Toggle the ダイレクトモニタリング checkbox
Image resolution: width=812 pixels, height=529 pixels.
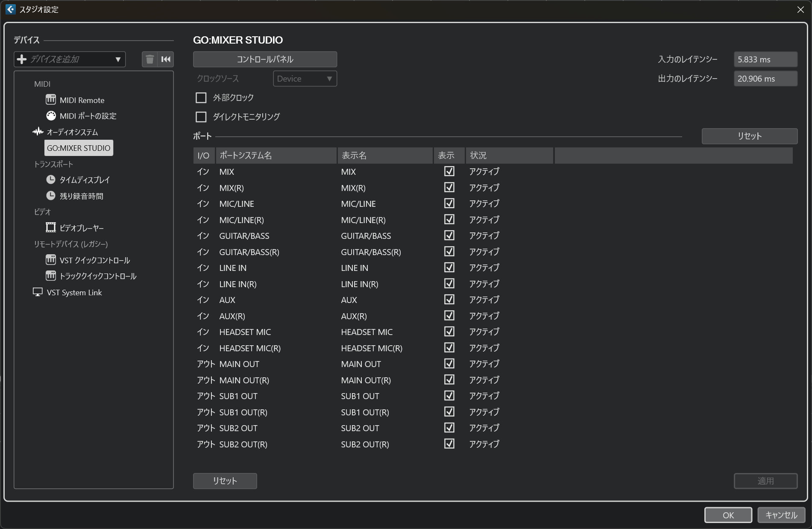(x=201, y=117)
